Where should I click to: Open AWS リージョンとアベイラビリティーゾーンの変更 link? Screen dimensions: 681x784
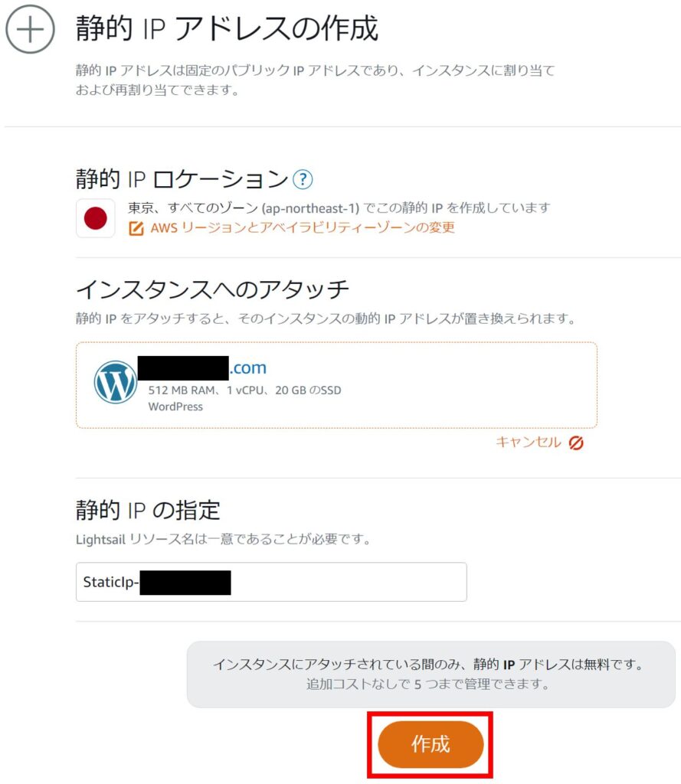(x=303, y=228)
